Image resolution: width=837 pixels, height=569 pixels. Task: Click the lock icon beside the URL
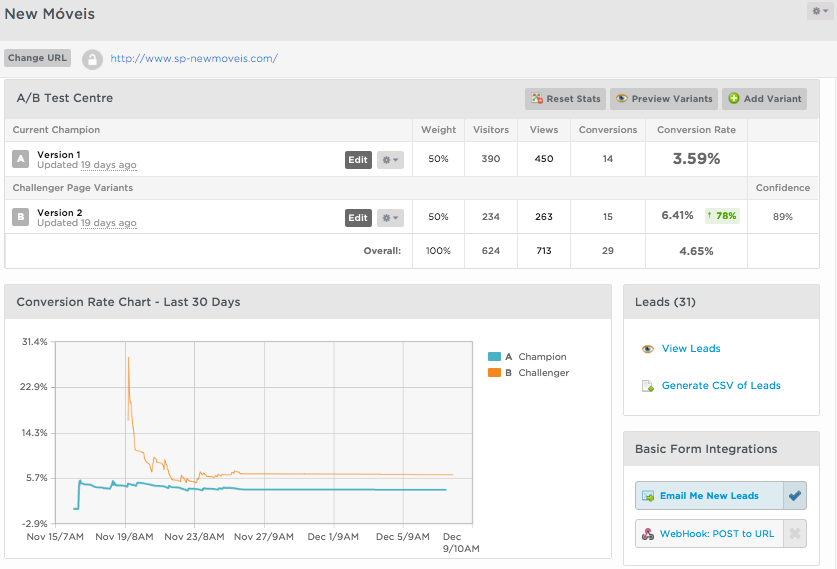tap(92, 59)
